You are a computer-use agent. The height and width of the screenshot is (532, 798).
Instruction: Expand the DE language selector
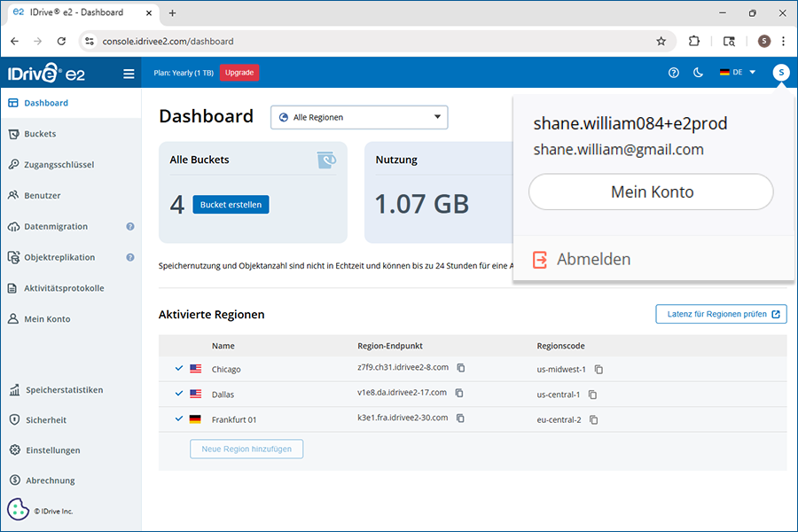[738, 73]
